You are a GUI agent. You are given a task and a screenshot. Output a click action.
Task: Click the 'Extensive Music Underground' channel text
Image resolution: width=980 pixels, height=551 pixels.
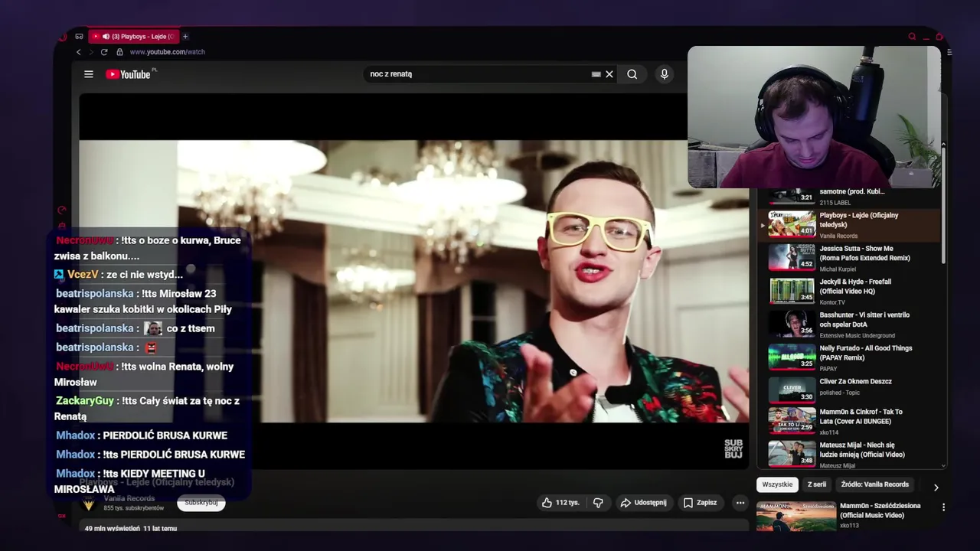coord(857,335)
